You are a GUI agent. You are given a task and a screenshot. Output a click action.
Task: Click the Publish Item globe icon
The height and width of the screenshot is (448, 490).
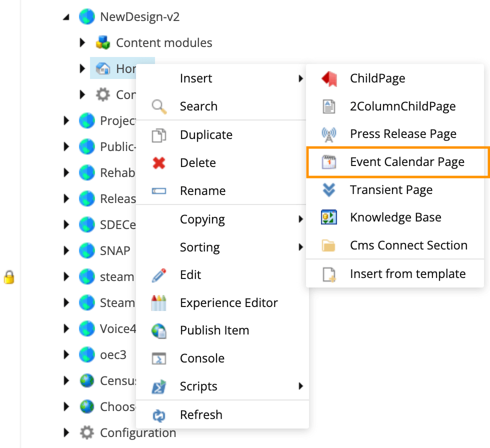click(x=159, y=330)
